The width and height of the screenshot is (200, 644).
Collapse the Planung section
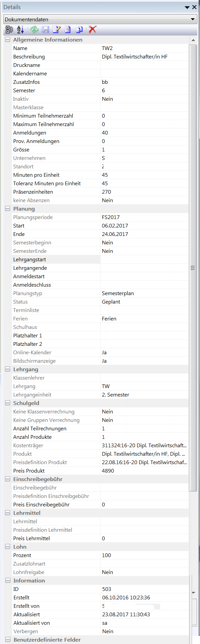click(x=7, y=209)
